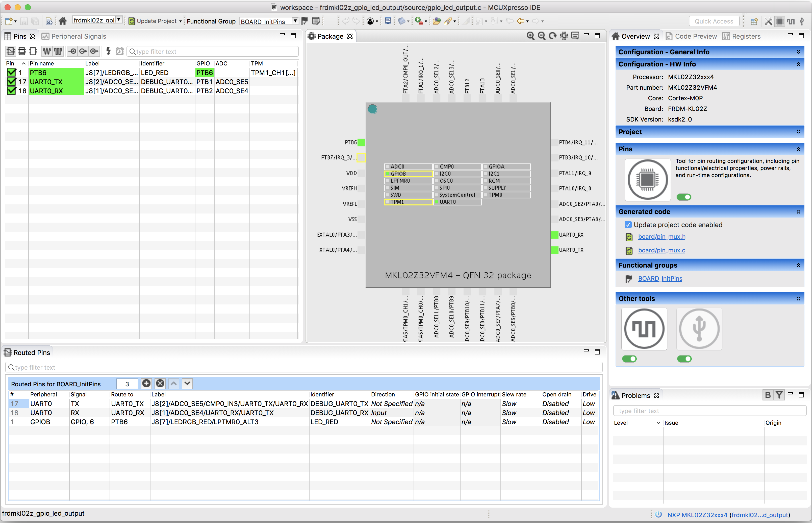Click the double waveform icon in Pins toolbar
812x523 pixels.
pyautogui.click(x=58, y=51)
